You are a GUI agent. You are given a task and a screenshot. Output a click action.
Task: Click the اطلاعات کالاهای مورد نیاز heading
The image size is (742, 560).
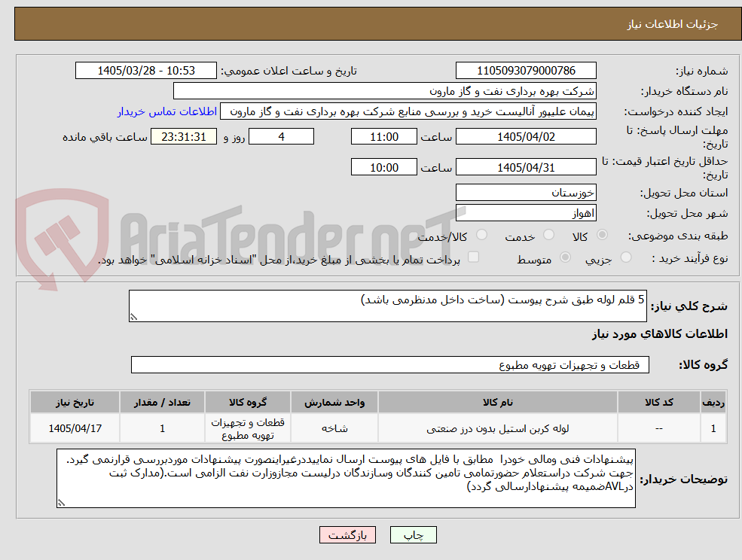point(660,334)
